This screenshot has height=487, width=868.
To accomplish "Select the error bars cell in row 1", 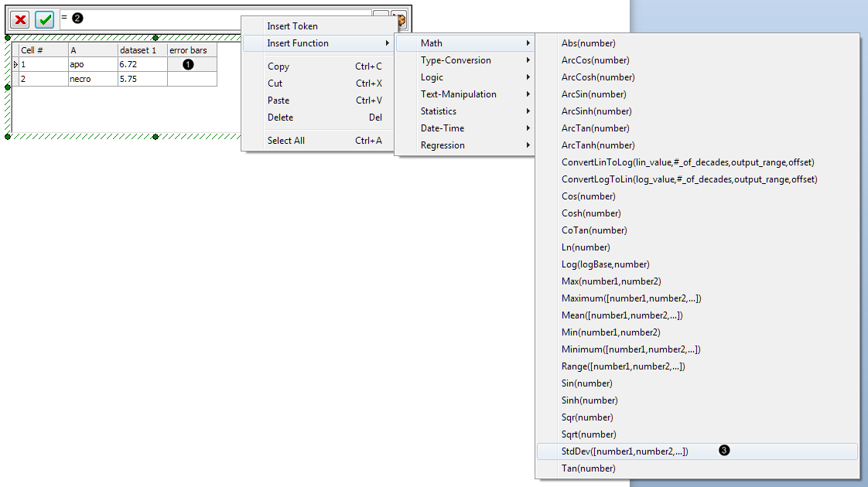I will tap(192, 64).
